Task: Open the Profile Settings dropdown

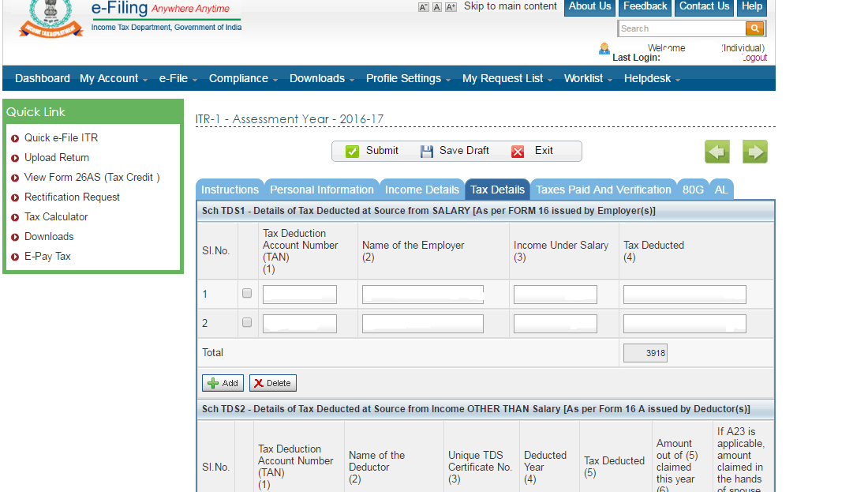Action: tap(403, 78)
